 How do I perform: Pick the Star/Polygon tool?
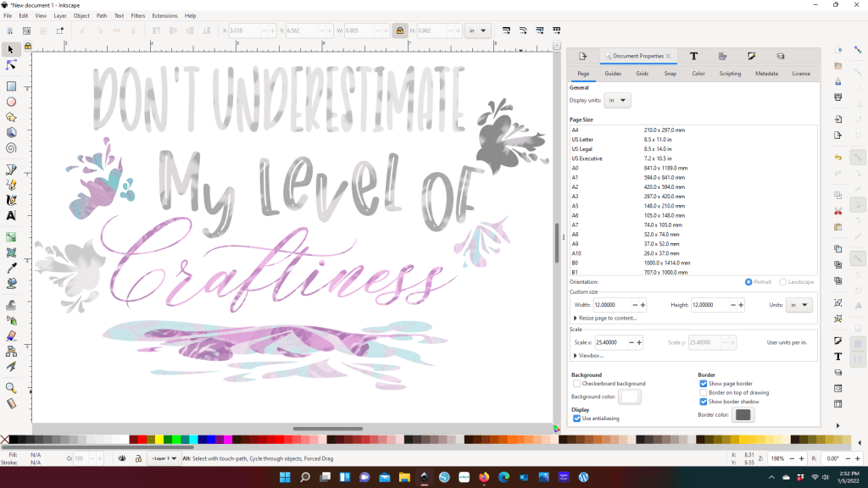coord(12,117)
